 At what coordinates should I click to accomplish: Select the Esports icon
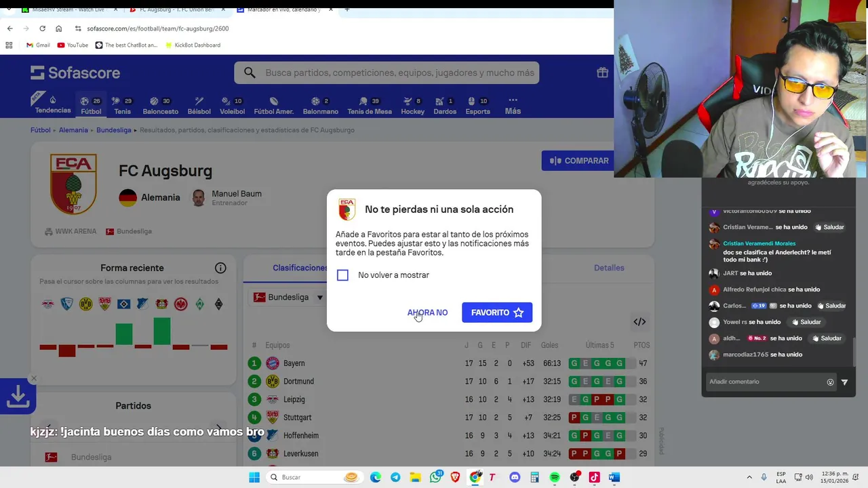pos(477,106)
